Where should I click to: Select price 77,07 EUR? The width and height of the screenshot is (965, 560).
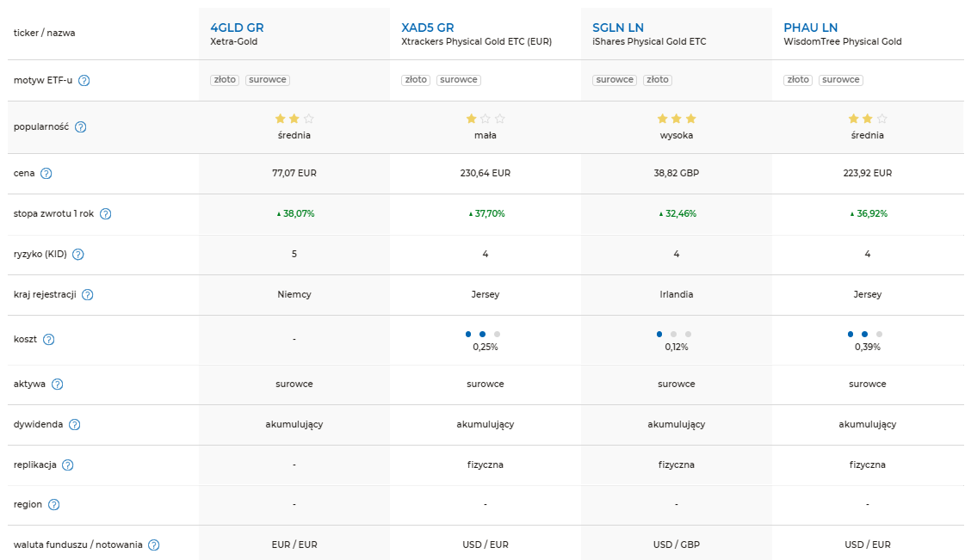point(294,174)
